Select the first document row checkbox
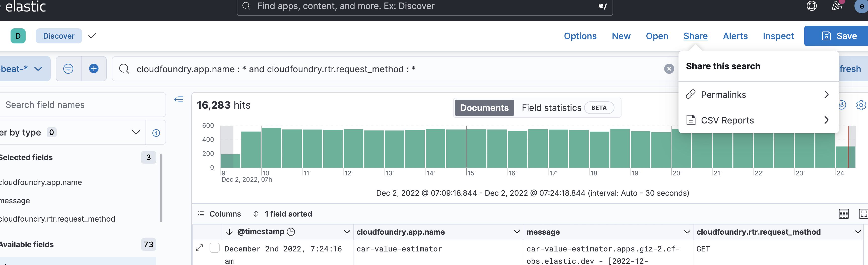Screen dimensions: 868x265 coord(214,248)
